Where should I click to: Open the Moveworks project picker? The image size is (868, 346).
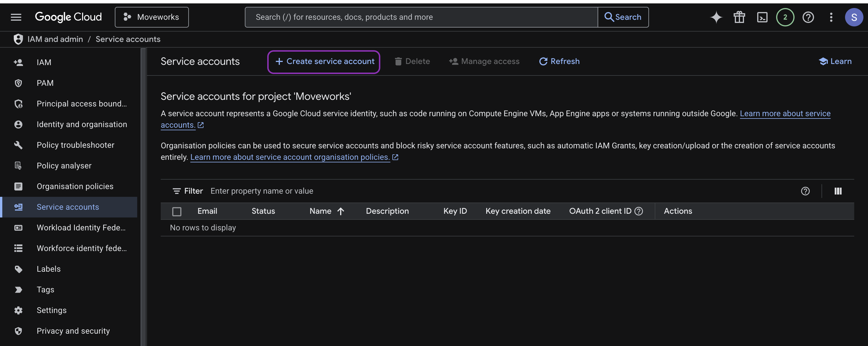(152, 17)
